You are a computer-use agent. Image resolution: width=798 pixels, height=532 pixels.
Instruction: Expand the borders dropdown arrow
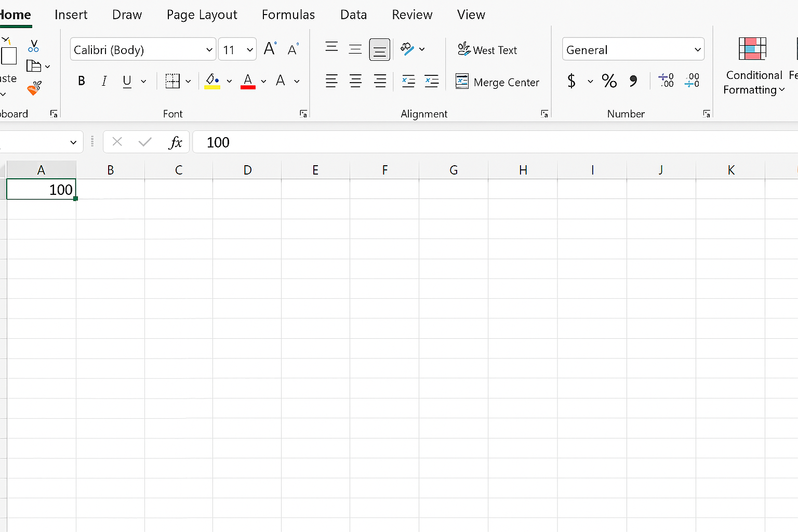188,82
